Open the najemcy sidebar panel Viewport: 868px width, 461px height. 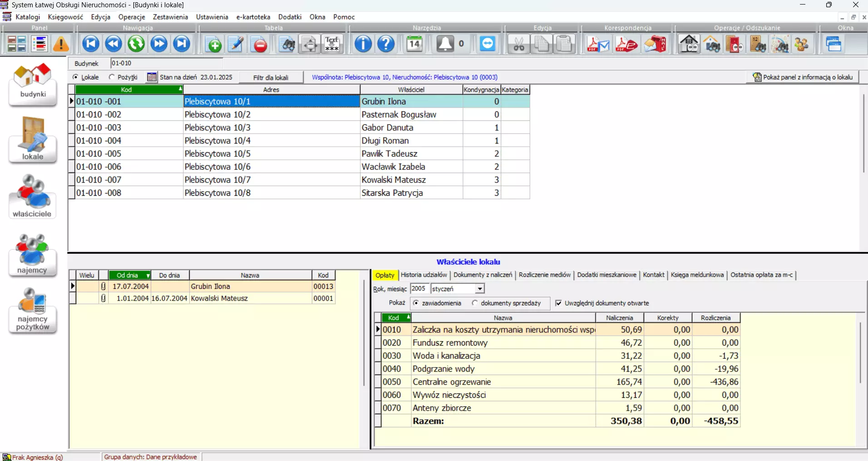click(33, 254)
